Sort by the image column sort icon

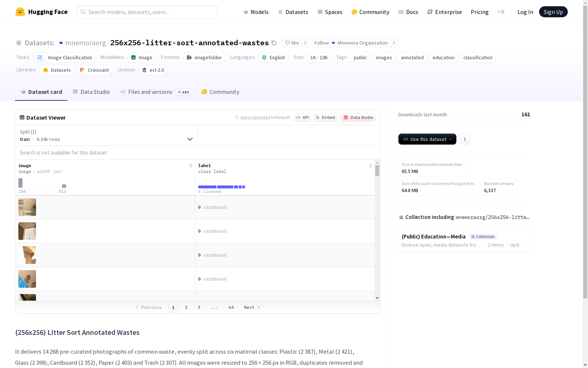(x=191, y=166)
